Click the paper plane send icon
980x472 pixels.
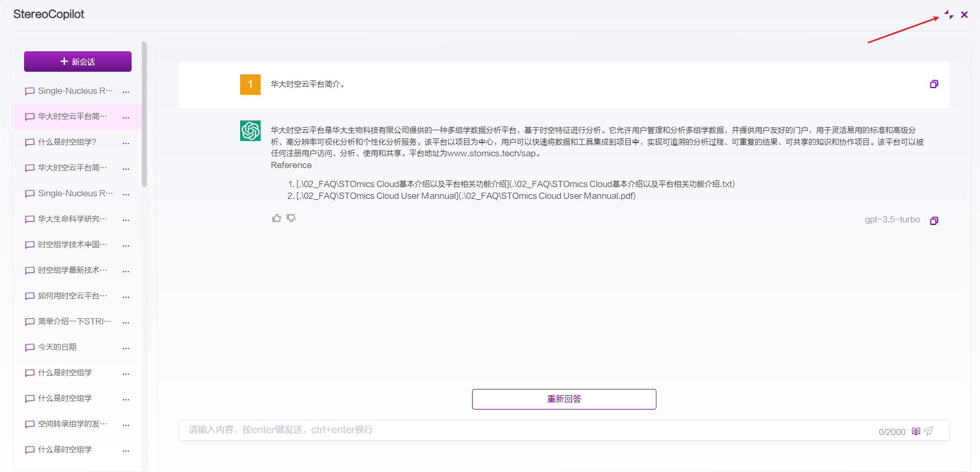(929, 432)
